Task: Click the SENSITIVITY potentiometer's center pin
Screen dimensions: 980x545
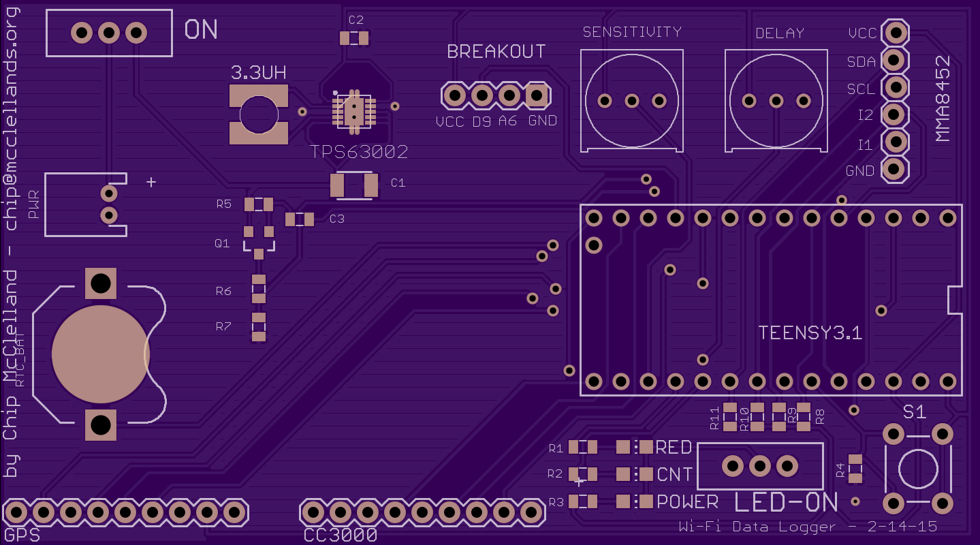Action: [x=631, y=101]
